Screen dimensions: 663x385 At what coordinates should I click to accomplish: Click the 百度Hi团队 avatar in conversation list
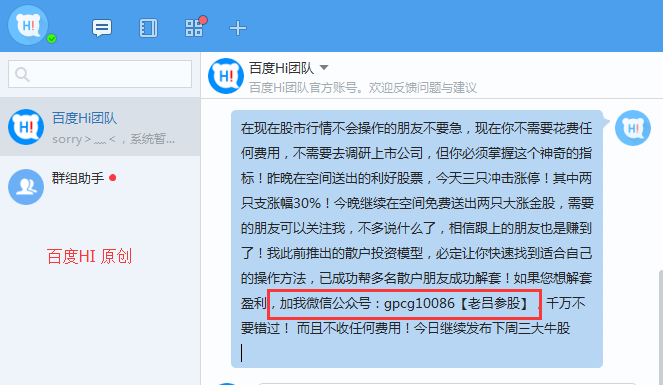tap(26, 127)
